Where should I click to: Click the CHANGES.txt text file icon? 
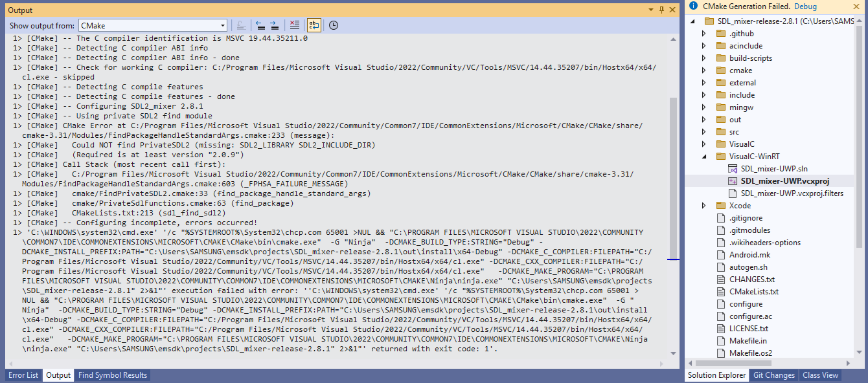pyautogui.click(x=721, y=279)
